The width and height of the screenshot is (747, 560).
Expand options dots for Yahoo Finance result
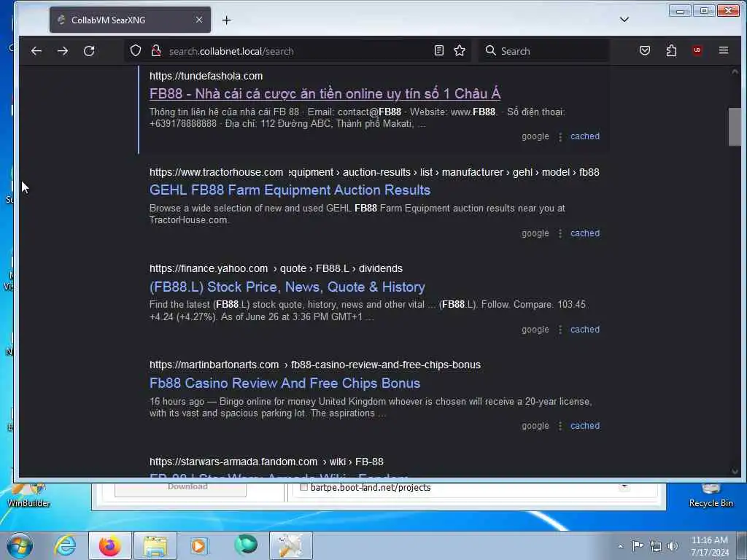(x=560, y=330)
